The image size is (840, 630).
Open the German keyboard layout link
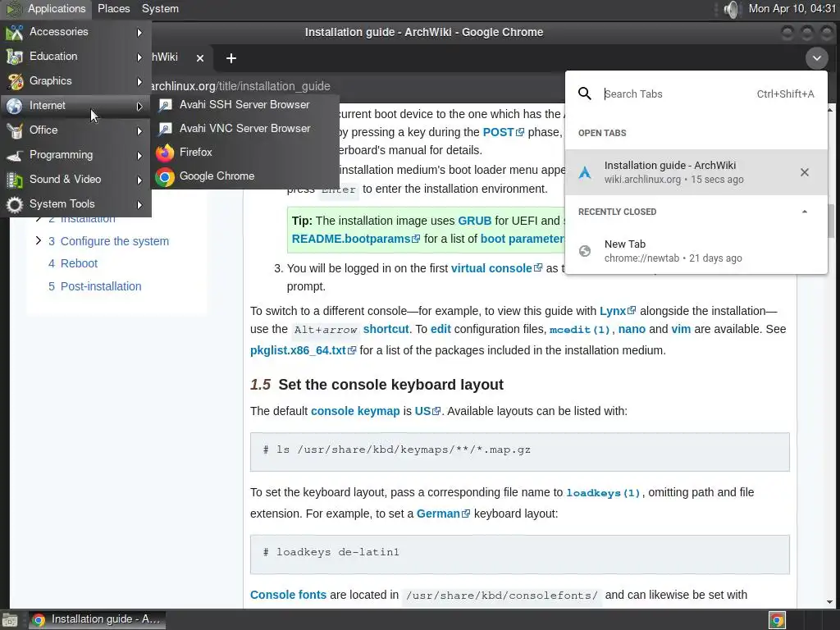point(443,514)
